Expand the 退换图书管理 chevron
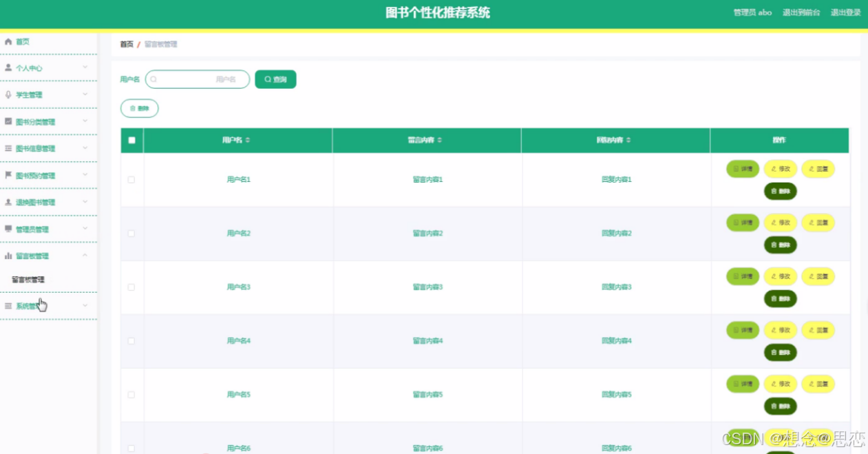The height and width of the screenshot is (454, 868). coord(85,202)
